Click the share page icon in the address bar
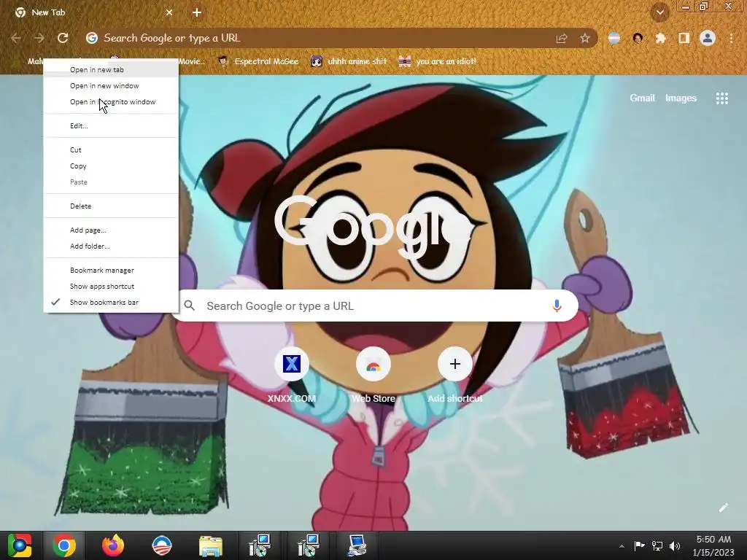This screenshot has height=560, width=747. click(562, 38)
